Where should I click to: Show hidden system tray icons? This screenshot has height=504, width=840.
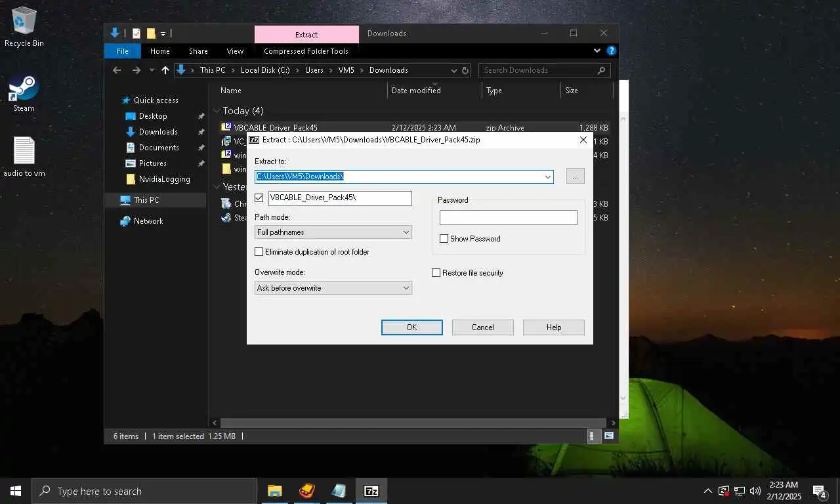pos(707,491)
